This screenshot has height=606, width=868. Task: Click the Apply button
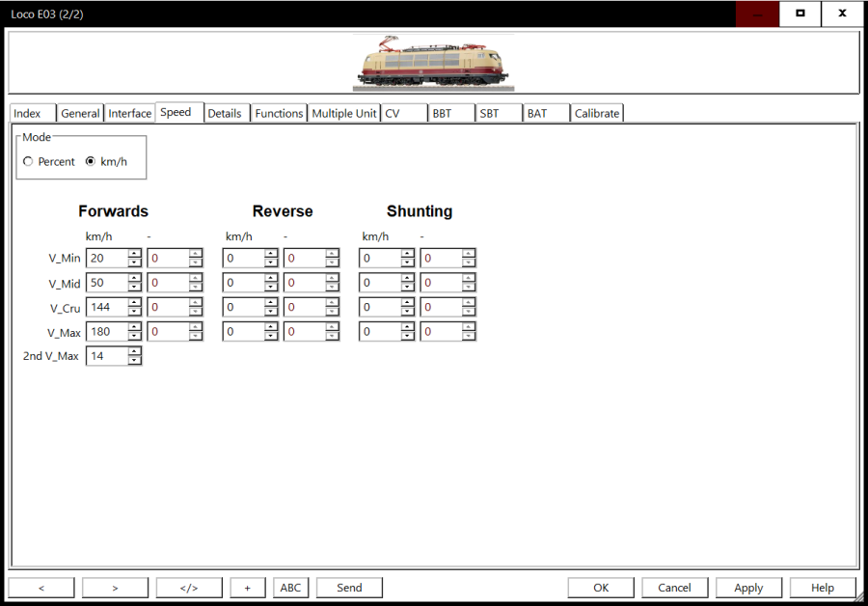748,588
